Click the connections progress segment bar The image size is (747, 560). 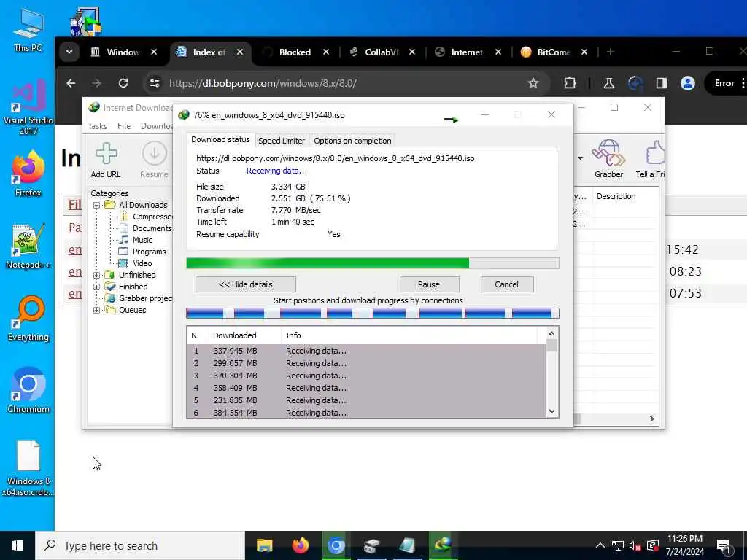pyautogui.click(x=373, y=314)
